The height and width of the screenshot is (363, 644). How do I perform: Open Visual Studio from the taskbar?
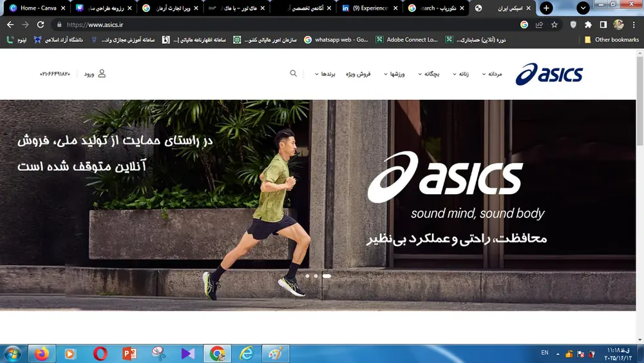(187, 353)
